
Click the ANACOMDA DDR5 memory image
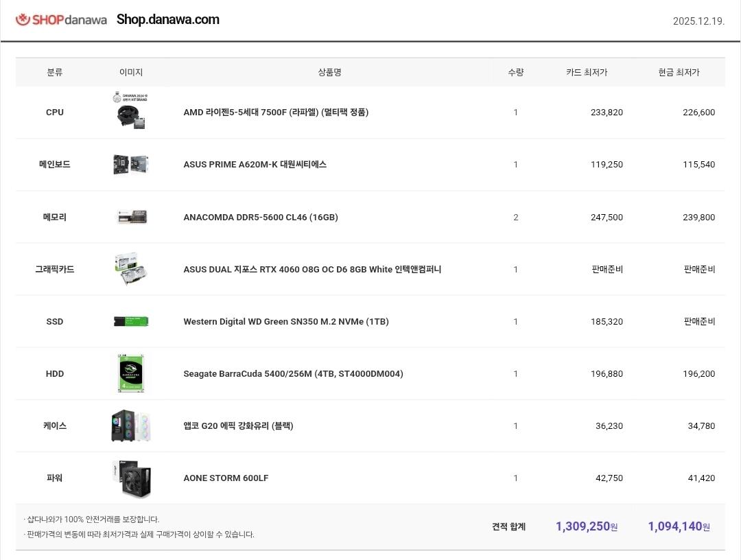(x=131, y=217)
